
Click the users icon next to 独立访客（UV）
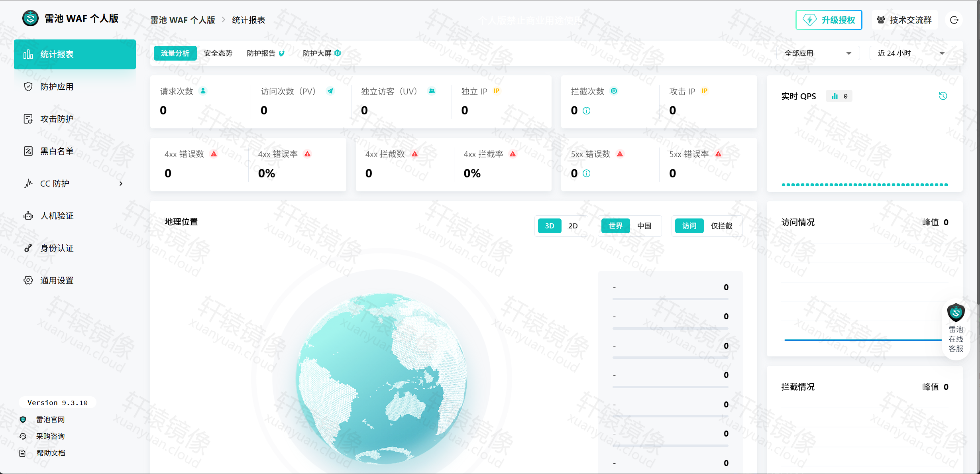point(432,91)
